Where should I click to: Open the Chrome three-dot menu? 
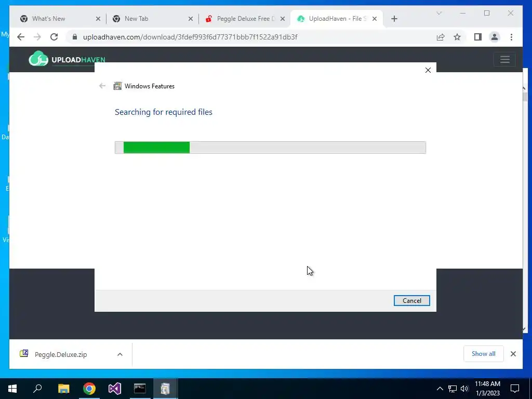[511, 37]
